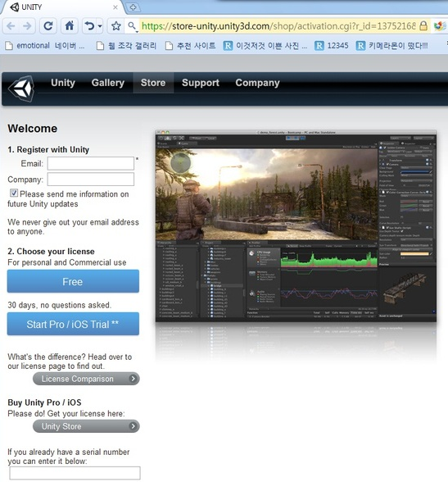Open the '이것저것 이쁜 사진' bookmark
This screenshot has width=448, height=482.
(265, 46)
